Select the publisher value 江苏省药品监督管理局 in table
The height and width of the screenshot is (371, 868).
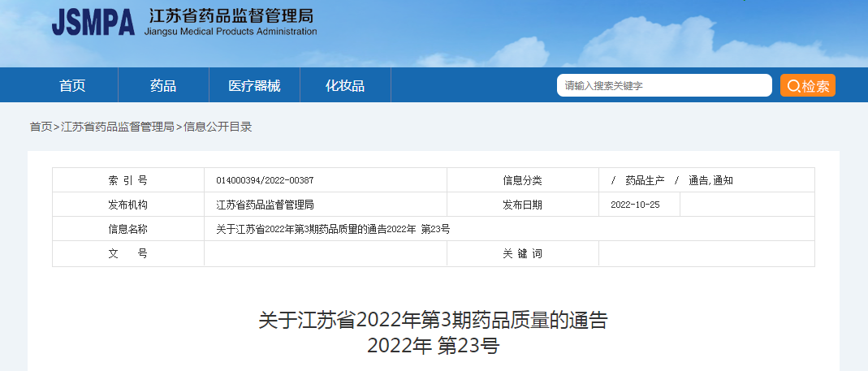click(266, 205)
